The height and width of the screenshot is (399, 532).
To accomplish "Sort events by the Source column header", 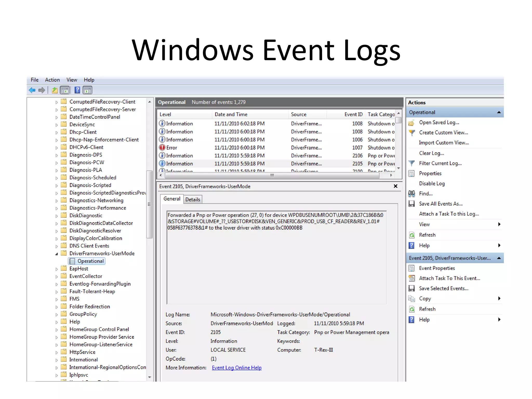I will pyautogui.click(x=307, y=115).
